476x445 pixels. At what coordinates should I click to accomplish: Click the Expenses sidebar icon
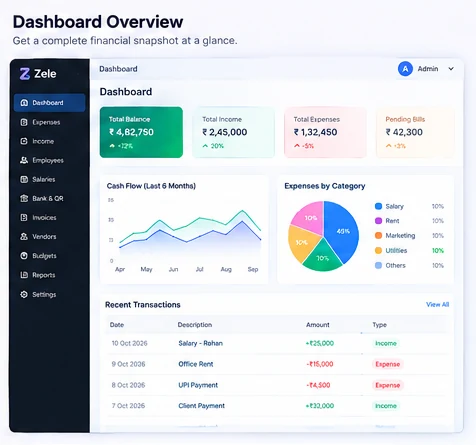coord(24,122)
